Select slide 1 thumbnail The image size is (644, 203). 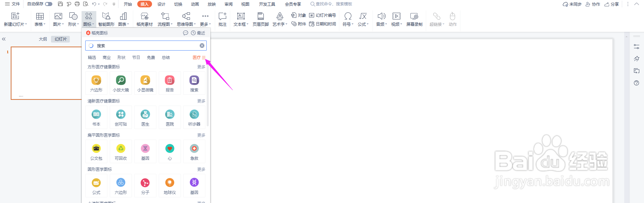point(46,73)
